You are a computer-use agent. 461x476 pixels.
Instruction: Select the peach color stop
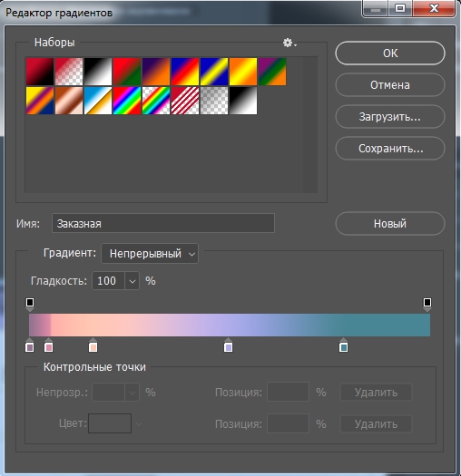[x=93, y=345]
